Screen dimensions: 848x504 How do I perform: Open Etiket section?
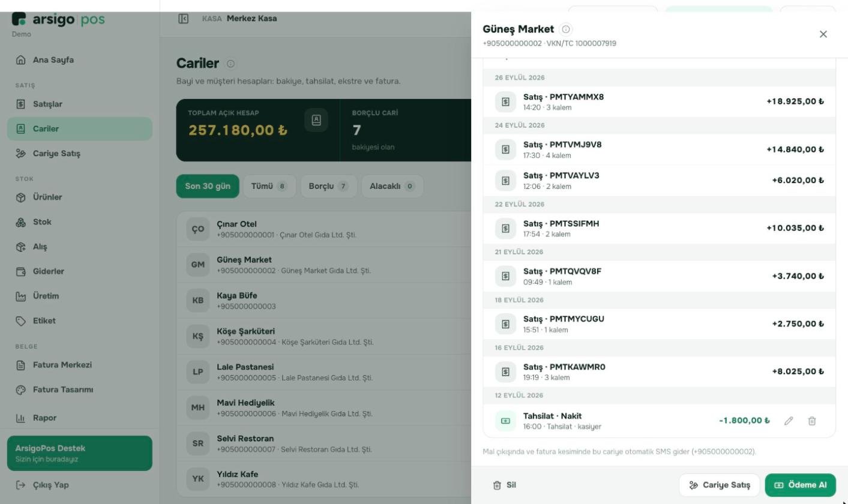(x=80, y=321)
